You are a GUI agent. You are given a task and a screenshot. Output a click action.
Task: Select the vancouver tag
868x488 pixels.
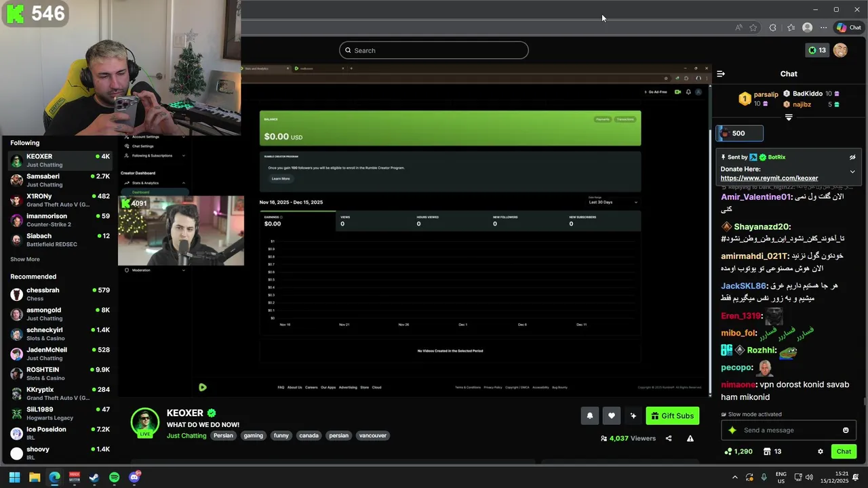pyautogui.click(x=372, y=436)
